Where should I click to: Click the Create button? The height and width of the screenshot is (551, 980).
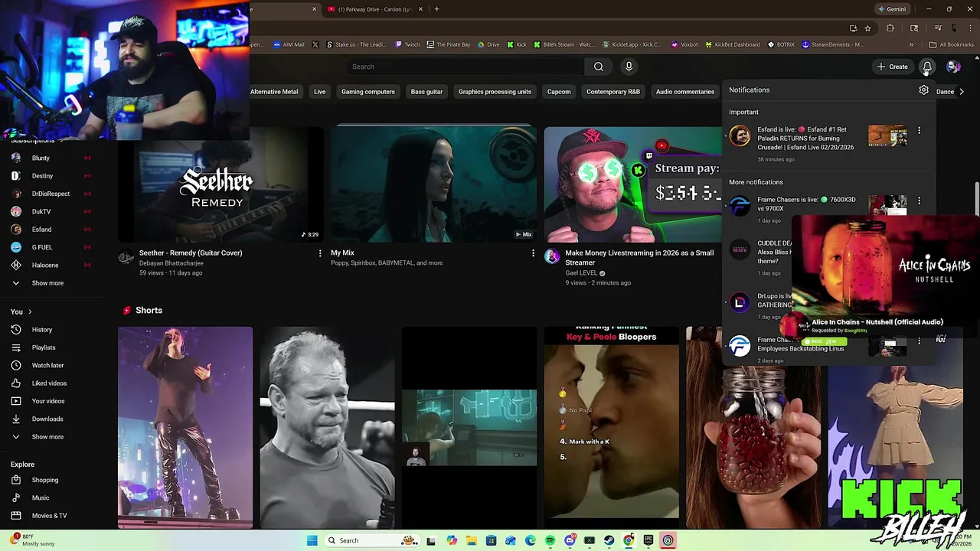(x=893, y=67)
